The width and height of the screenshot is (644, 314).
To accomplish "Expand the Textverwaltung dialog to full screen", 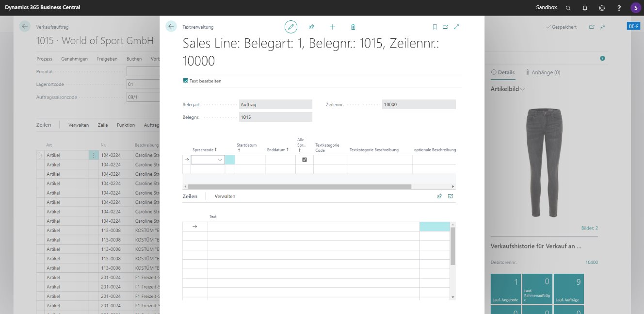I will (x=456, y=27).
